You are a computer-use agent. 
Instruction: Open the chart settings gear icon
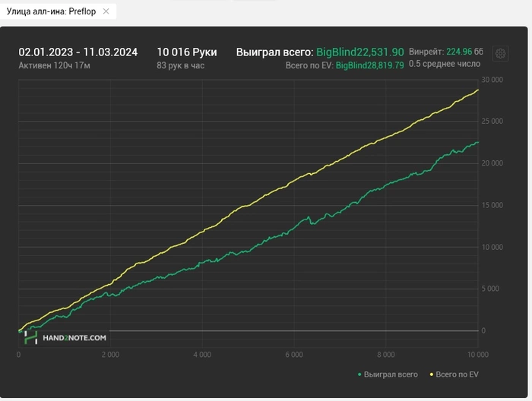click(500, 54)
